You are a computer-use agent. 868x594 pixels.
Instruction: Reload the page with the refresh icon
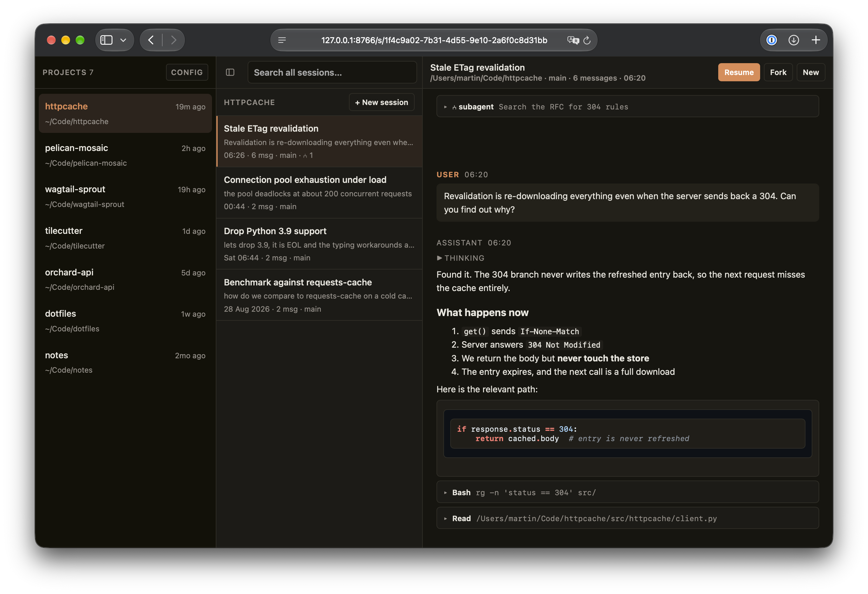point(587,40)
